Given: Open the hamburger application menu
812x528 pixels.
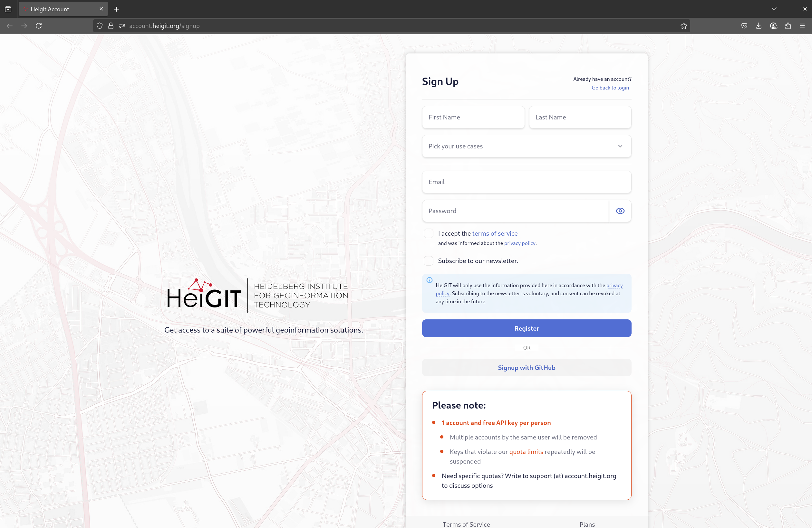Looking at the screenshot, I should [802, 26].
